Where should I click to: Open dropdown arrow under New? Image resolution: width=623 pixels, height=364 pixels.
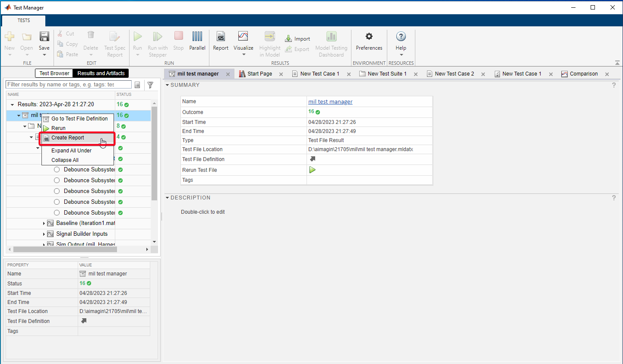tap(9, 55)
